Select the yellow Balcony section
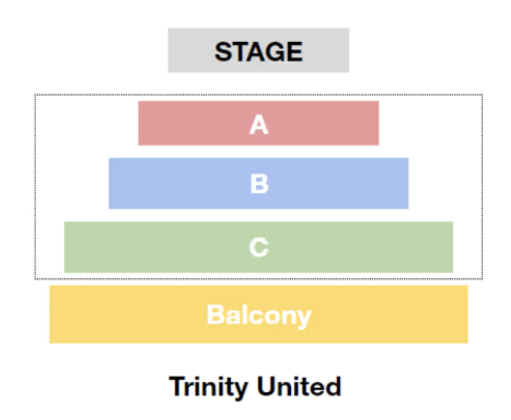Image resolution: width=511 pixels, height=420 pixels. [x=259, y=315]
